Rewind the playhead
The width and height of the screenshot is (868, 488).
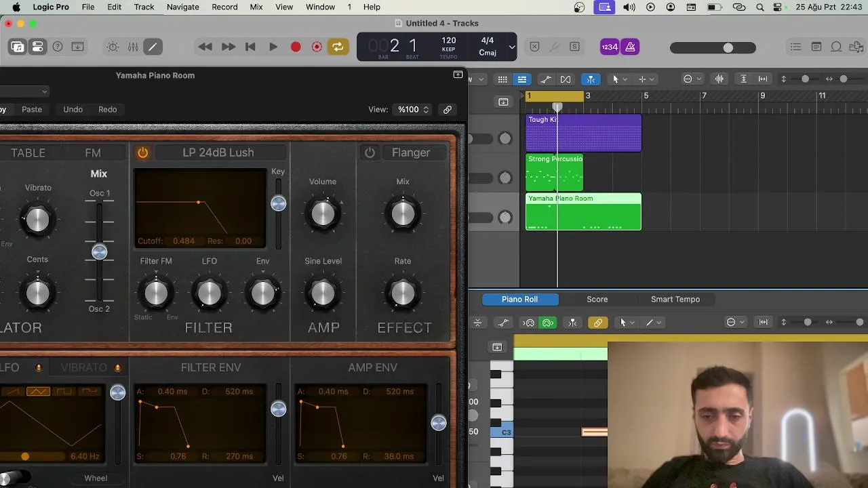tap(205, 47)
